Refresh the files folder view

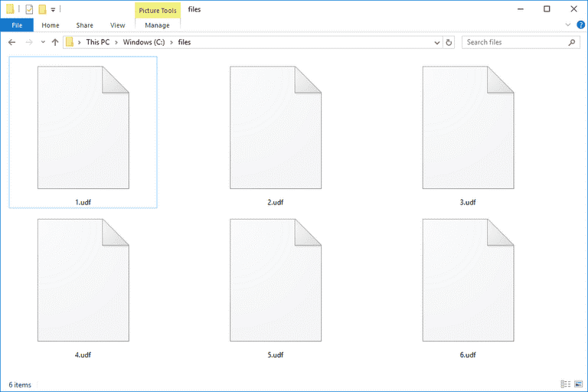click(x=449, y=43)
